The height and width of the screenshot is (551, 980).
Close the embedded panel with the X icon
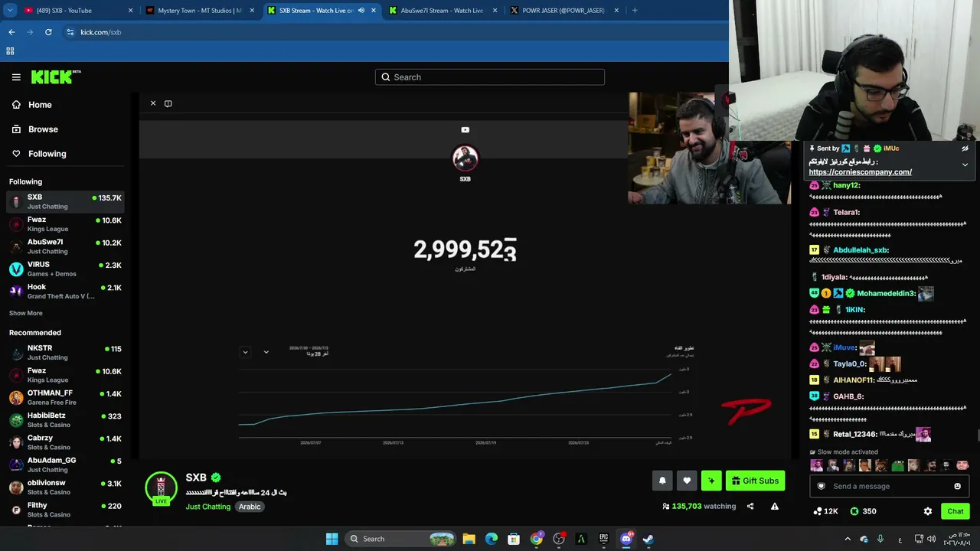coord(153,103)
